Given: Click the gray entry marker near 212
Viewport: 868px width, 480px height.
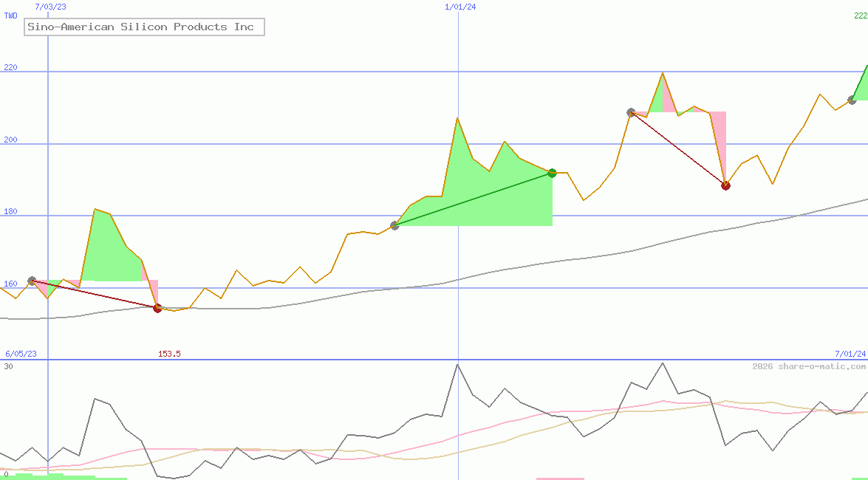Looking at the screenshot, I should pyautogui.click(x=852, y=100).
